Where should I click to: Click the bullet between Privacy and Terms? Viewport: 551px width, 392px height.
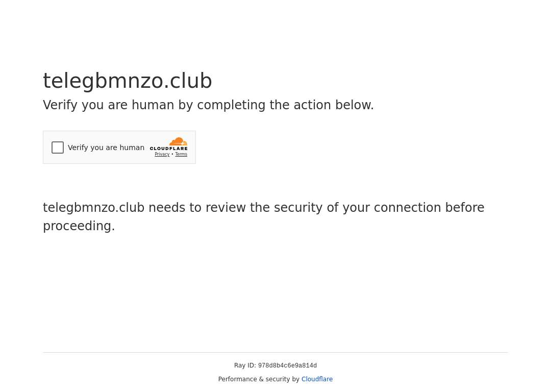172,154
